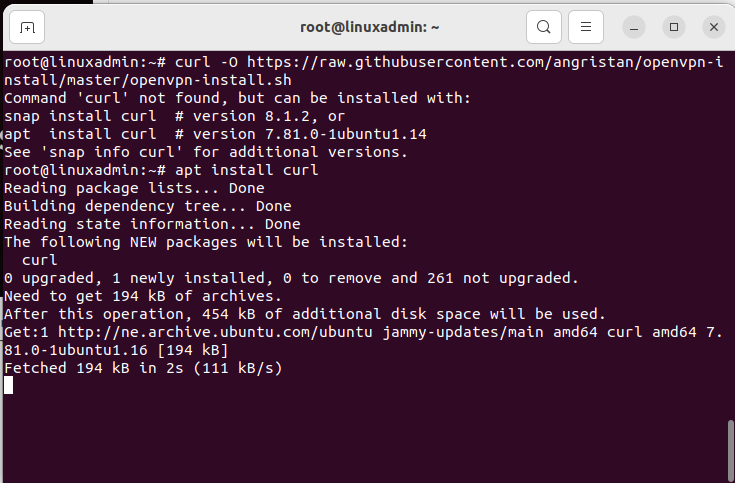The width and height of the screenshot is (735, 483).
Task: Close the root@linuxadmin terminal window
Action: point(714,27)
